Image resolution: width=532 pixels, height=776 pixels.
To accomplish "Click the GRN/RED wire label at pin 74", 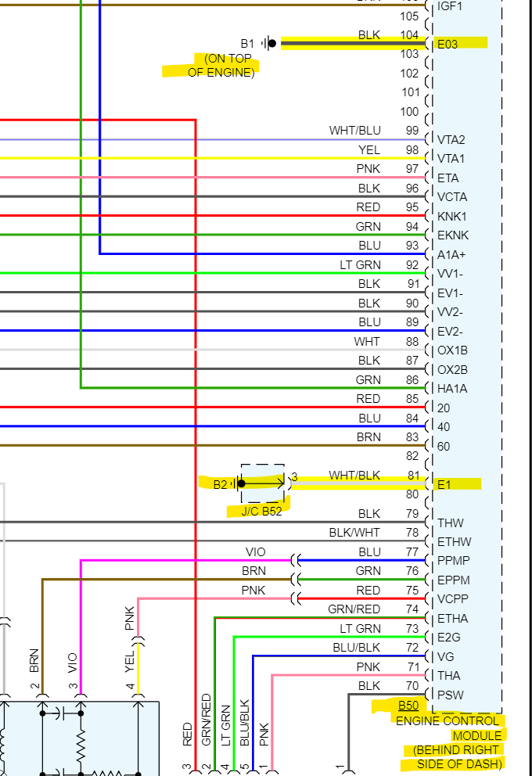I will [354, 609].
